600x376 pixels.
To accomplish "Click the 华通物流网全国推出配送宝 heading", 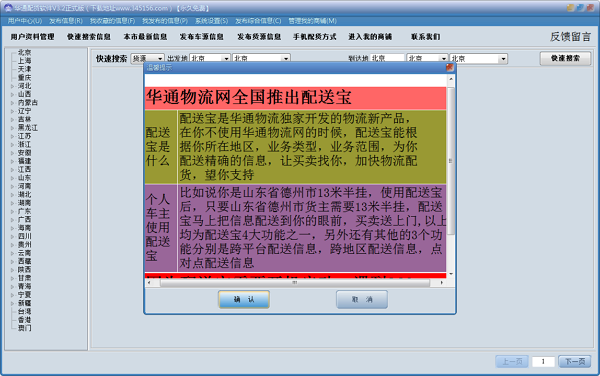I will (x=249, y=97).
